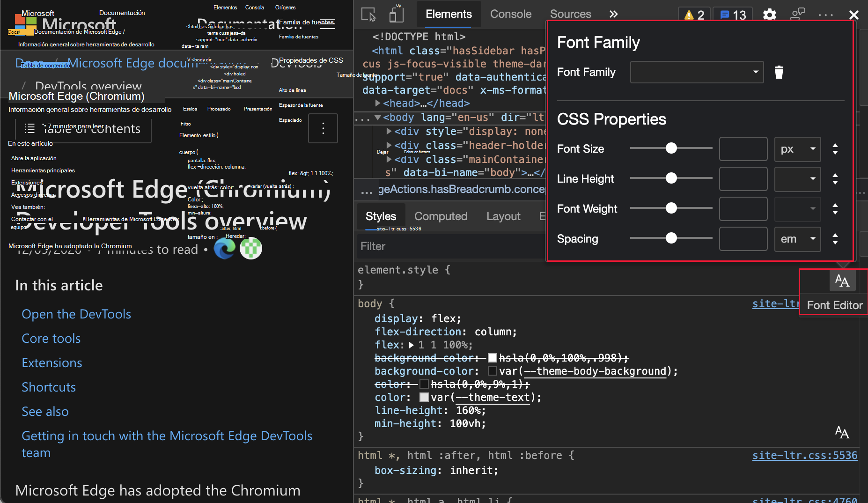
Task: Click the green checkered contributor avatar
Action: 251,248
